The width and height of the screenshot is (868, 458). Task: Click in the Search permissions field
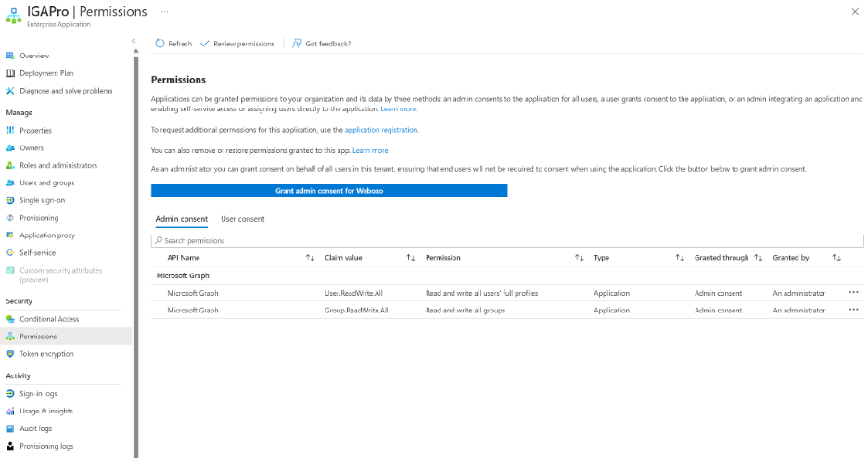[507, 241]
